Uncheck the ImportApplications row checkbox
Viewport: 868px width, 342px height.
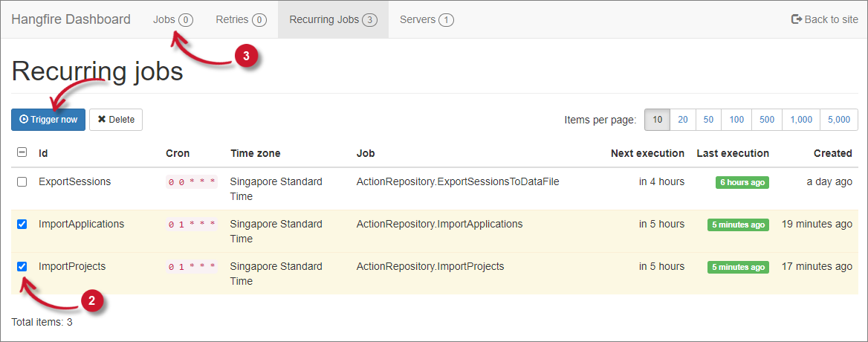22,224
